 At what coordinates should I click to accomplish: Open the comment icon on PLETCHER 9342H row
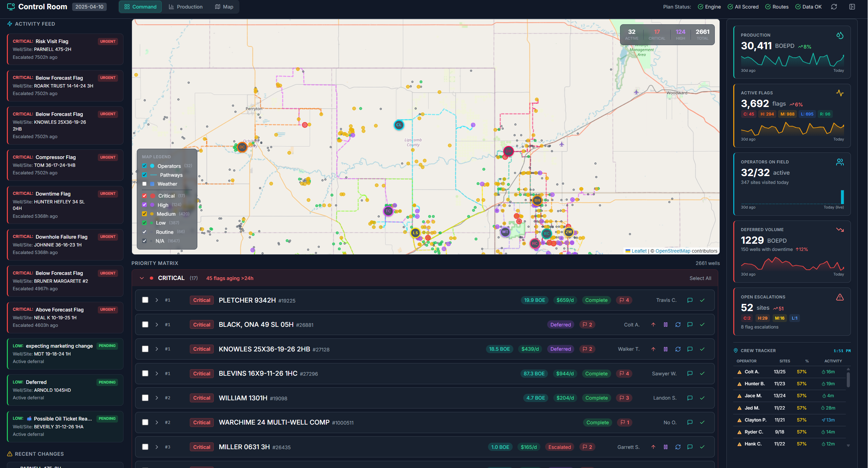pos(689,300)
